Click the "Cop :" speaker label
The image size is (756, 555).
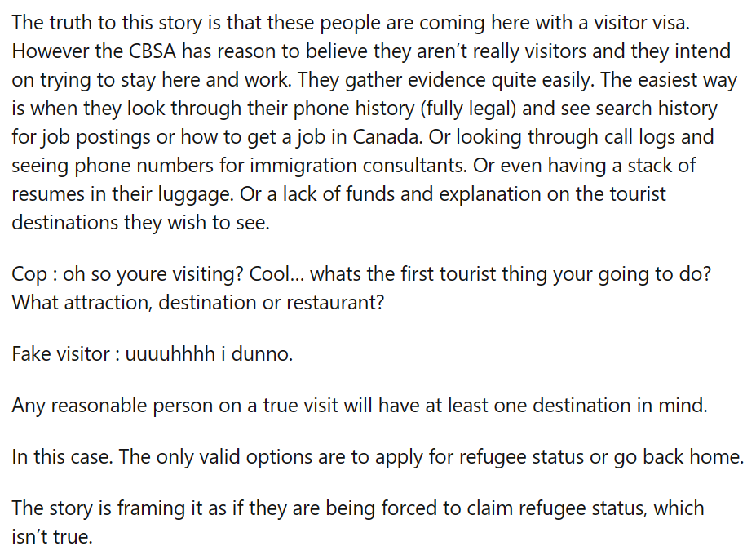tap(35, 274)
